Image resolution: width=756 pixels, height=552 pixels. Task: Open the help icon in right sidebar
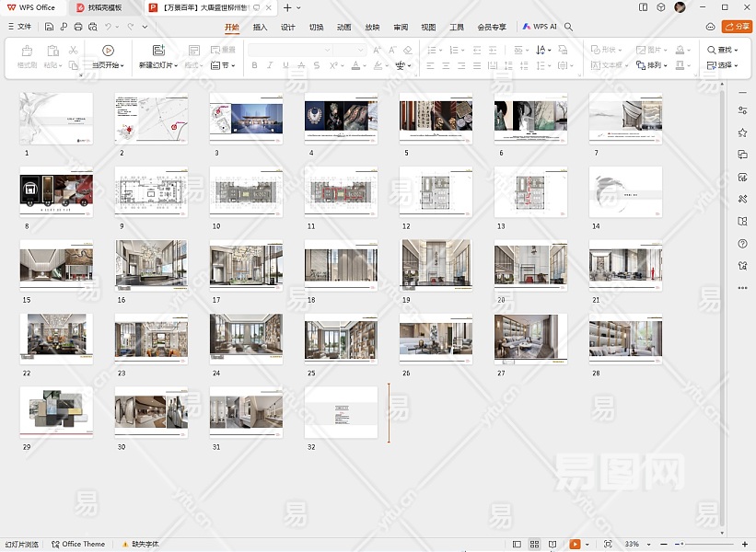click(742, 244)
